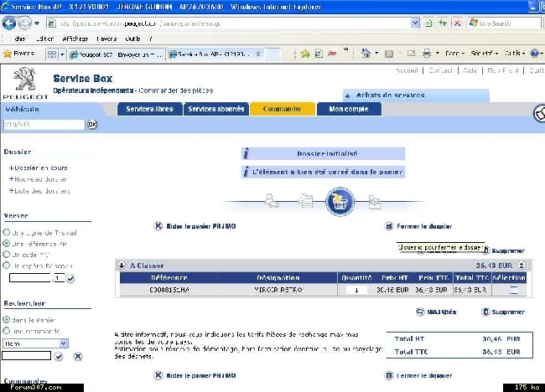Open the recent pages dropdown arrow
This screenshot has height=392, width=545.
coord(37,23)
